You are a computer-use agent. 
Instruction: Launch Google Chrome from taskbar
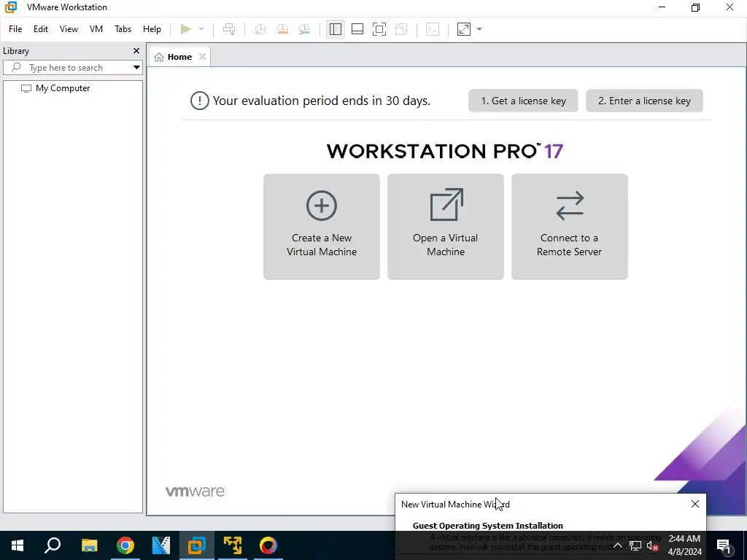[125, 545]
